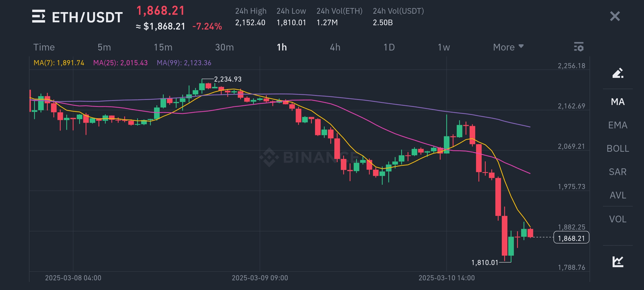Toggle the VOL sub-indicator
This screenshot has height=290, width=644.
[618, 219]
